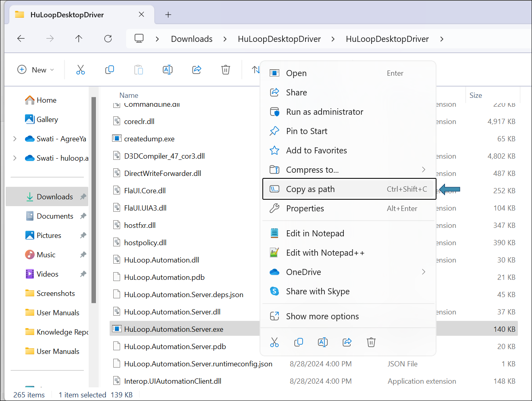Click the Delete icon in the context menu
The width and height of the screenshot is (532, 401).
371,342
